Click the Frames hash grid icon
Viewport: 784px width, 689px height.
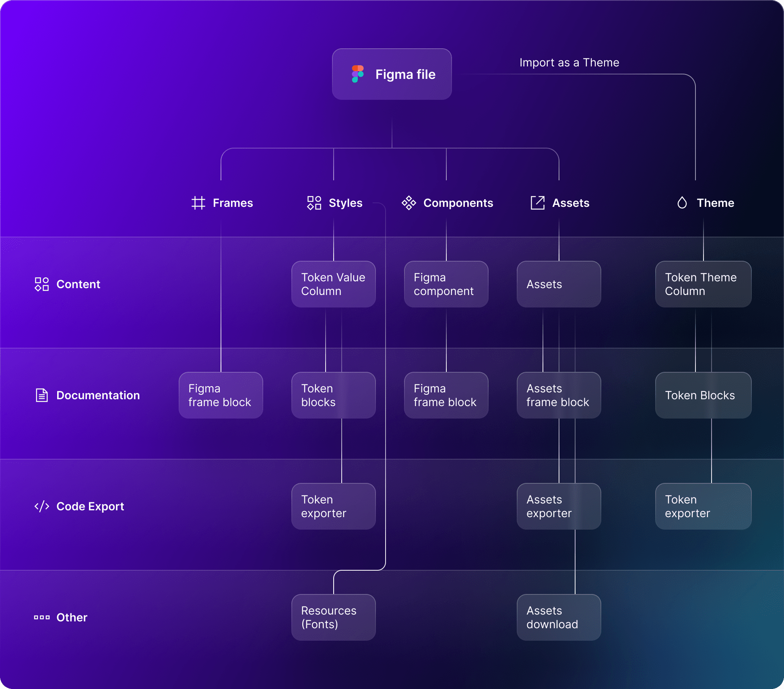click(198, 203)
